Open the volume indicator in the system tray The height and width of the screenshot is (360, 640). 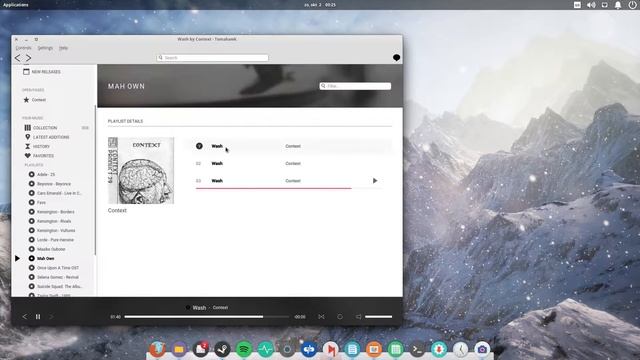click(x=591, y=5)
